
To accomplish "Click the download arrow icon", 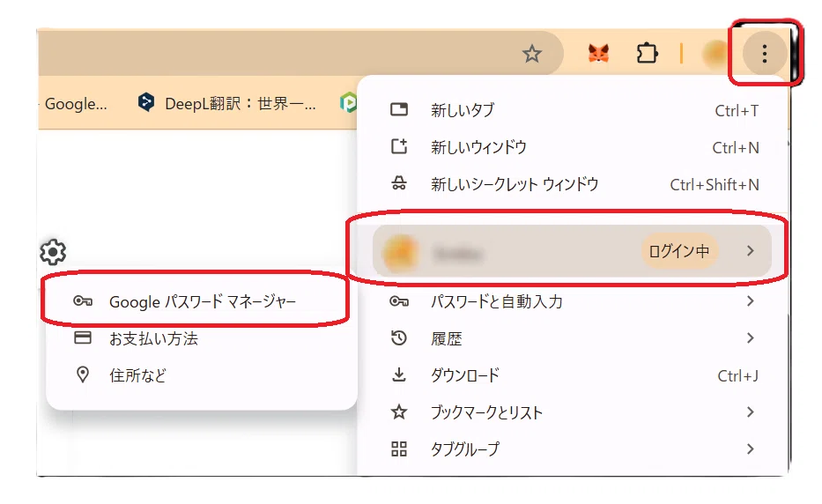I will pyautogui.click(x=399, y=374).
